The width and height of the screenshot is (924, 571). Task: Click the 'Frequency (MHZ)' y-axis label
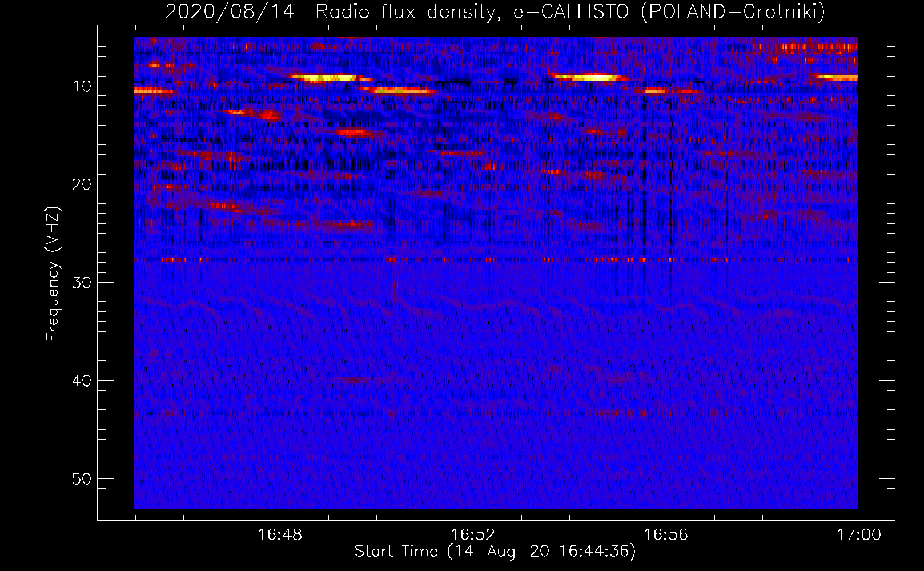click(53, 274)
